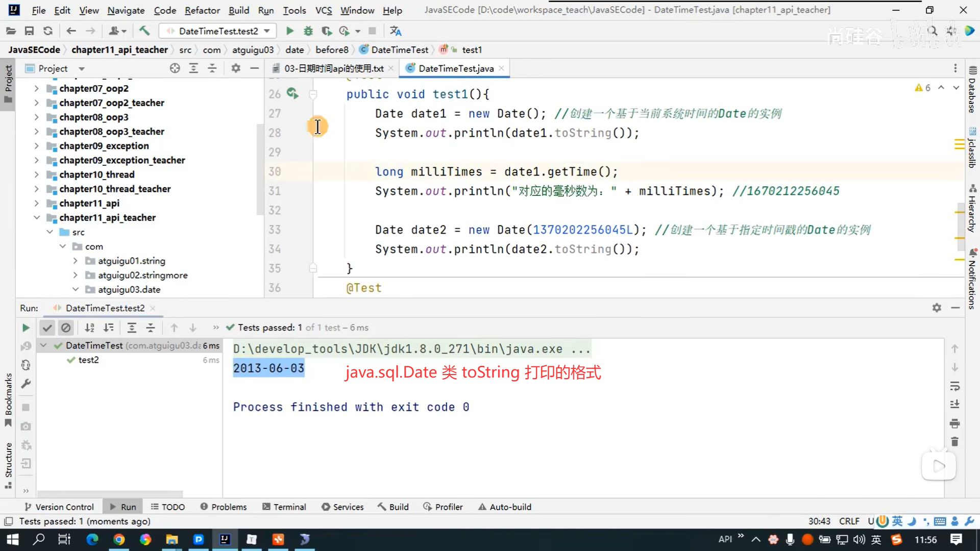Switch to 03-日期时间api的使用.txt tab
This screenshot has height=551, width=980.
tap(333, 68)
